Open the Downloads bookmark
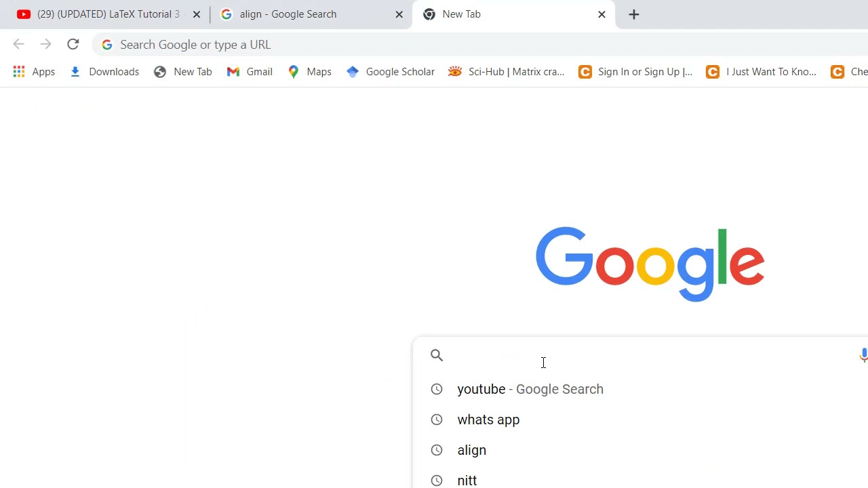The width and height of the screenshot is (868, 488). coord(104,72)
